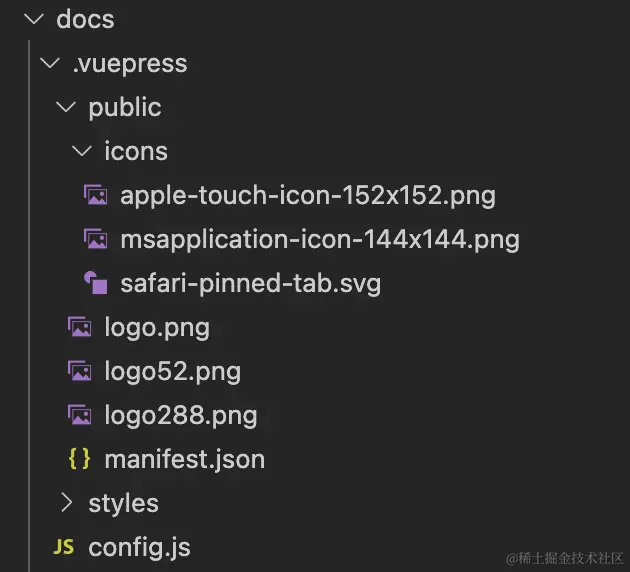Screen dimensions: 630x572
Task: Click image icon next to logo.png
Action: point(80,327)
